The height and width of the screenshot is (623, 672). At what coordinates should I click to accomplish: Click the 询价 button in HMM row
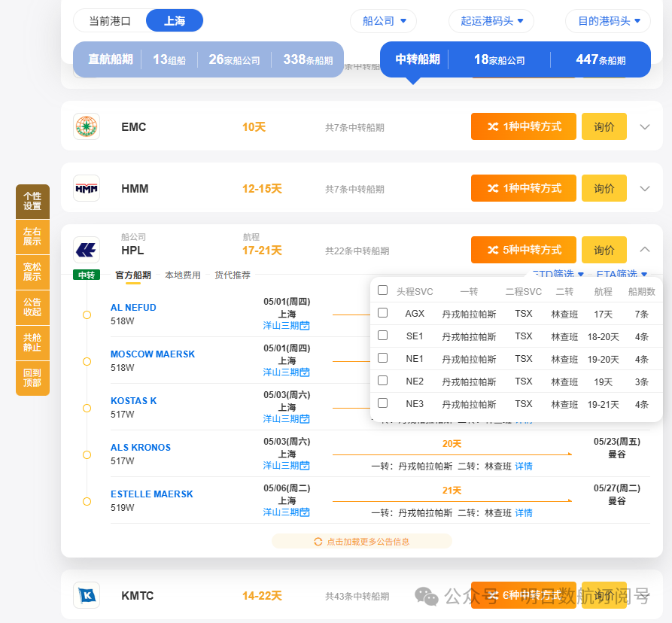tap(604, 188)
